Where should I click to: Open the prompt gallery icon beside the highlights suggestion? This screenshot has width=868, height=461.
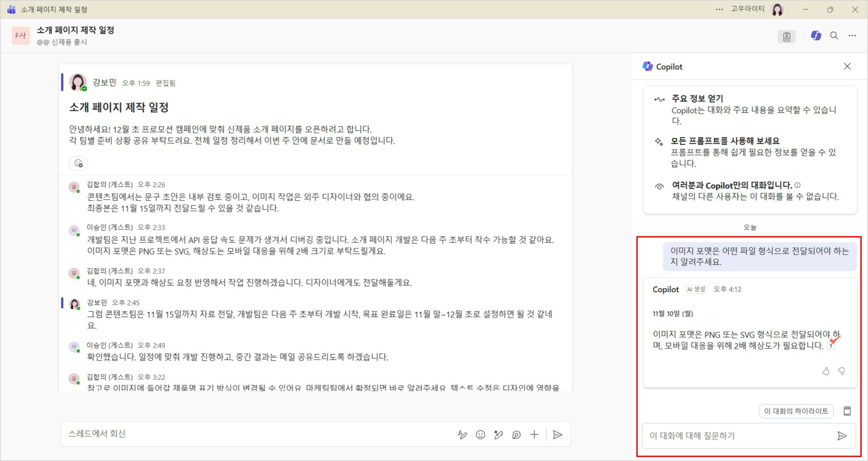[847, 411]
